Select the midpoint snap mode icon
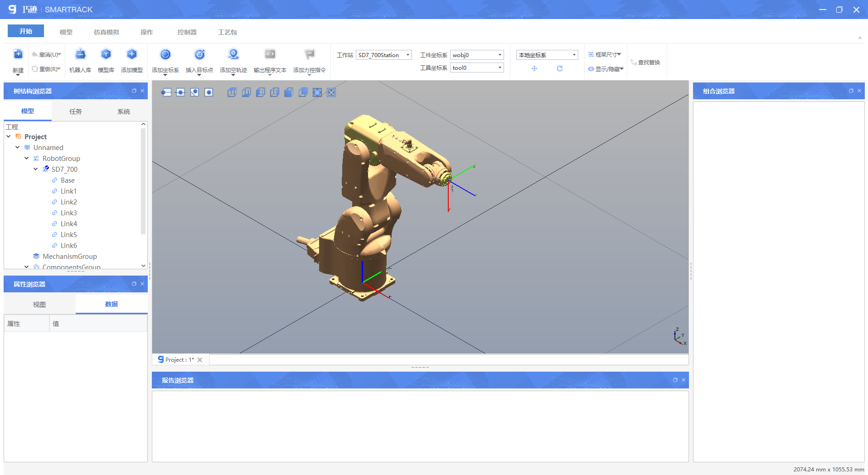Screen dimensions: 868x475 coord(180,92)
